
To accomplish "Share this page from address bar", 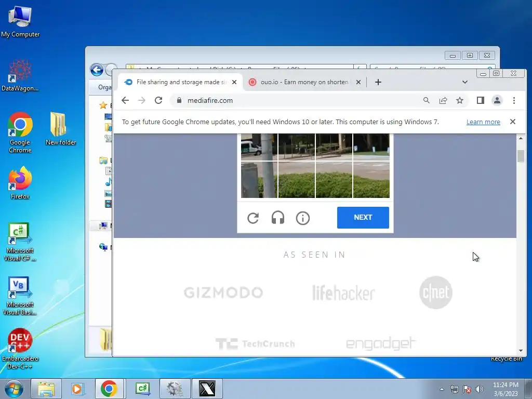I will coord(443,100).
